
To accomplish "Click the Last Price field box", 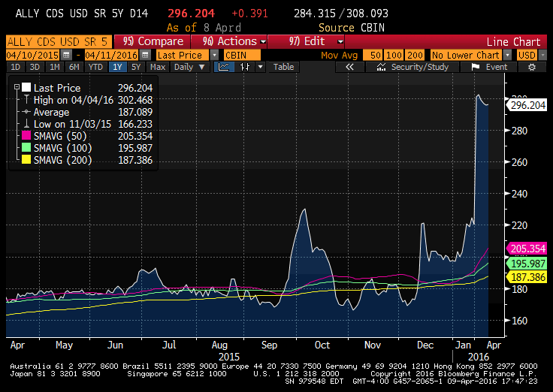I will [183, 56].
